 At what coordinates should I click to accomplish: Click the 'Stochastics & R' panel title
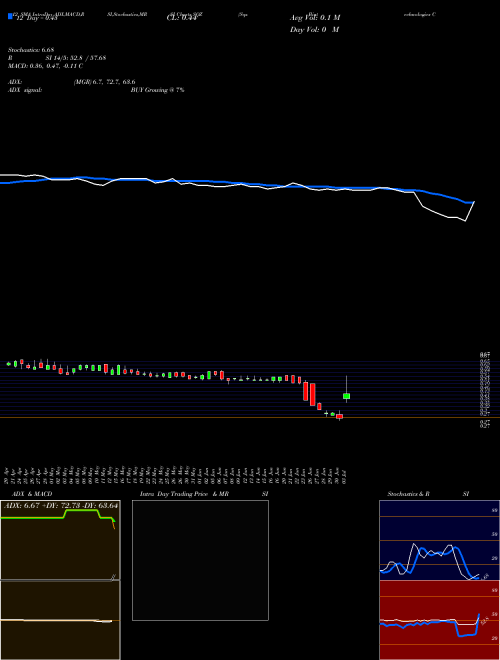point(408,494)
